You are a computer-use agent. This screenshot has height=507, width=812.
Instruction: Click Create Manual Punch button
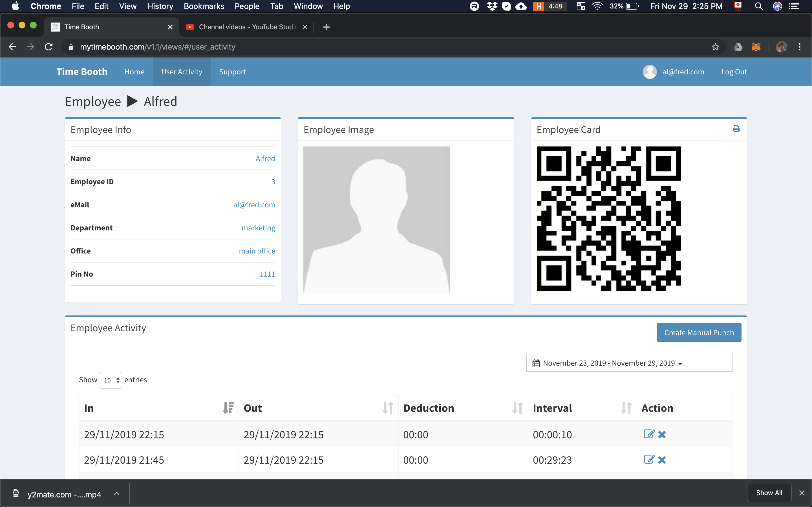pos(699,332)
